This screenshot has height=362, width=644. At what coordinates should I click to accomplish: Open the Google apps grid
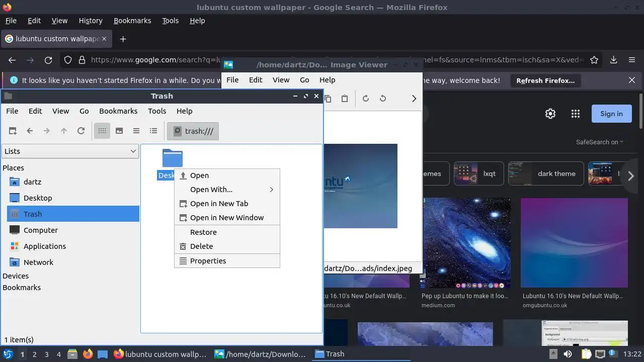[576, 114]
